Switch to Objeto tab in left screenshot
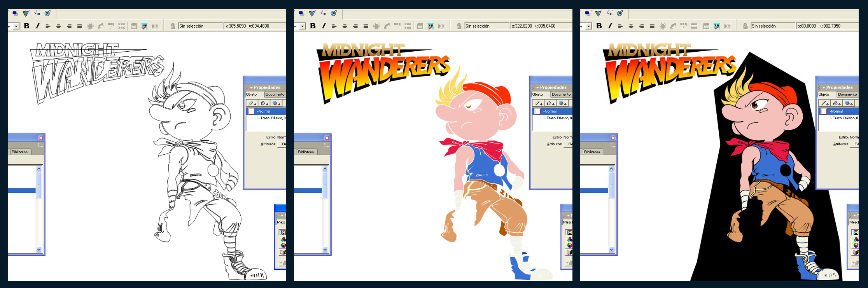 coord(254,94)
